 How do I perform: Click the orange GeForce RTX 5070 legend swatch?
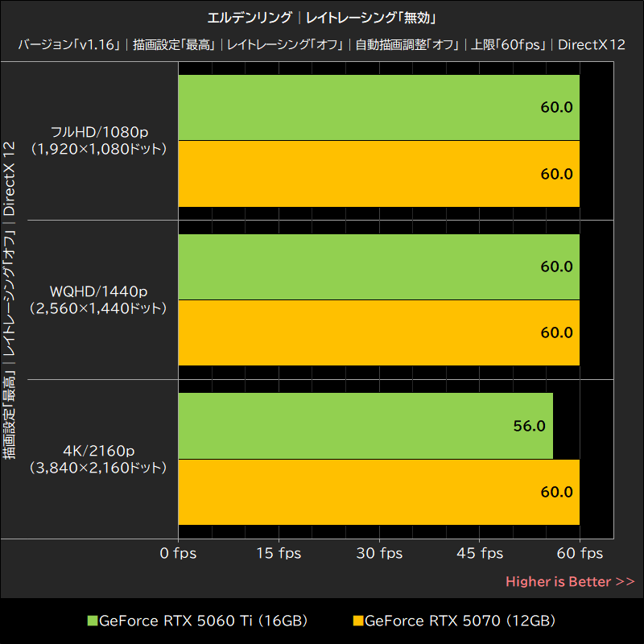[358, 621]
